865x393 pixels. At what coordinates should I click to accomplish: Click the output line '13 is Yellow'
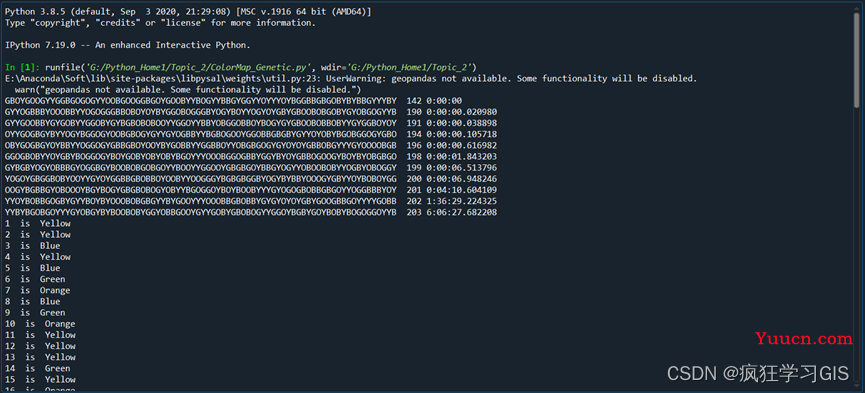[x=40, y=357]
